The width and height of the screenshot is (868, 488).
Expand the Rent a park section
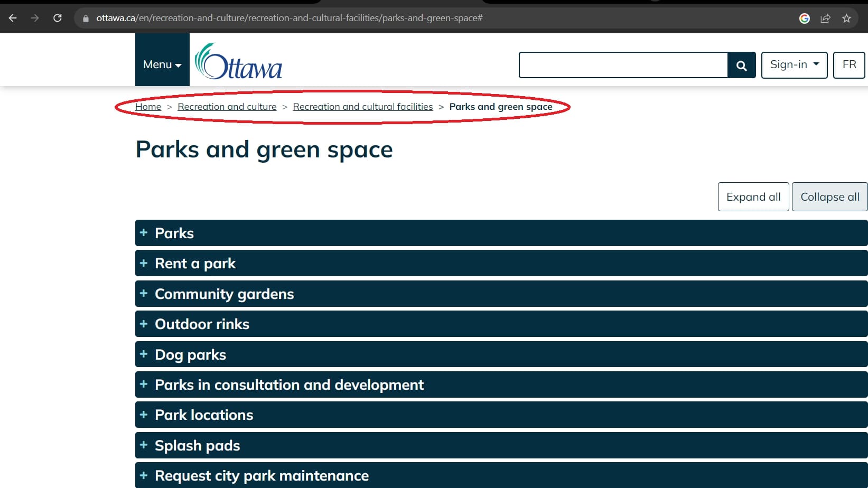501,263
